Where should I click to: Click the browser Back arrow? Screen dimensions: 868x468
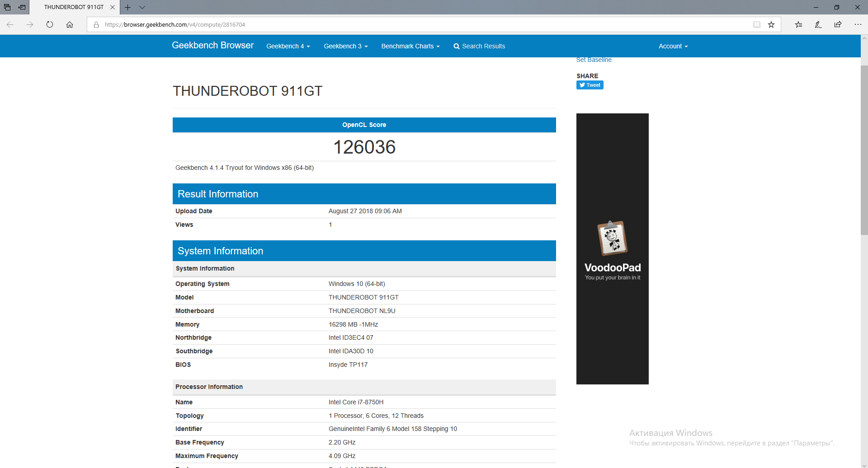pyautogui.click(x=10, y=24)
